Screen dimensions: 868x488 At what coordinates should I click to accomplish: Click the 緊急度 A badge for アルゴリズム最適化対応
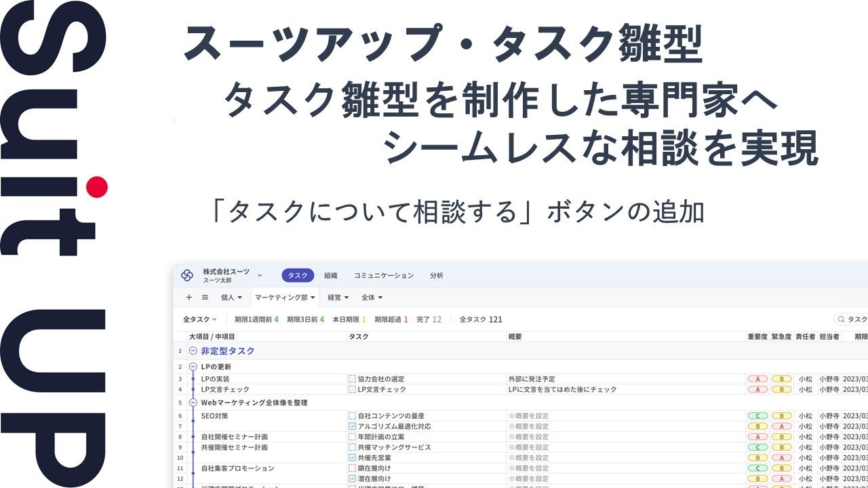click(x=781, y=426)
